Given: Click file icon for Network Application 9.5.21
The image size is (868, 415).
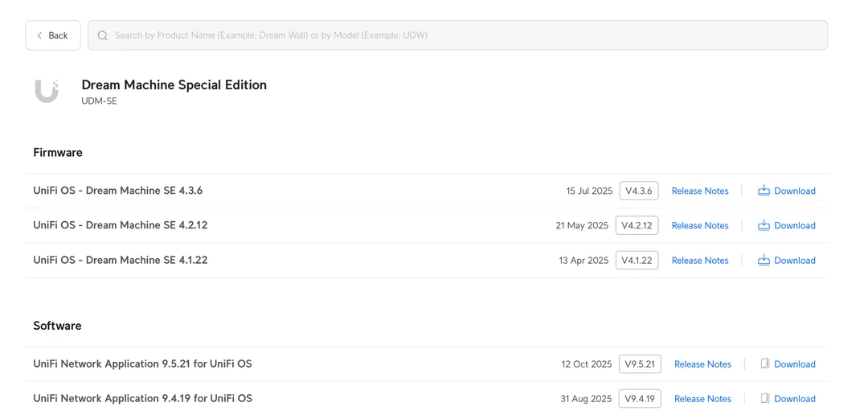Looking at the screenshot, I should point(765,364).
